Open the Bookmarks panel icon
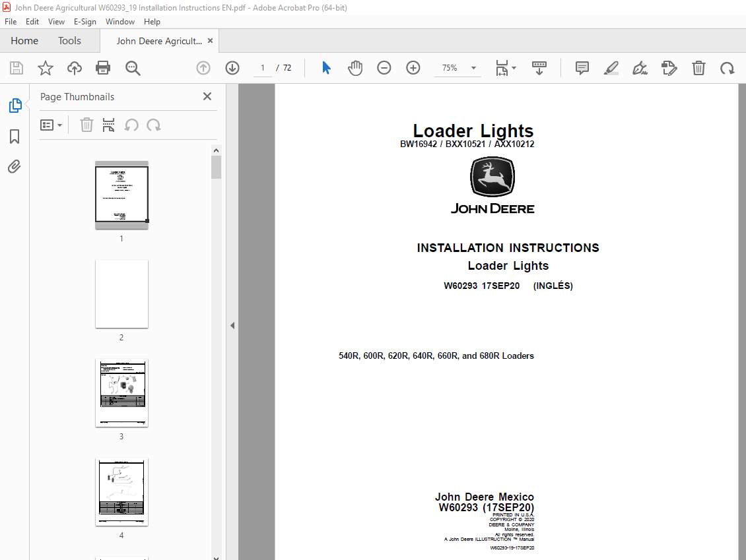The width and height of the screenshot is (746, 560). point(15,137)
